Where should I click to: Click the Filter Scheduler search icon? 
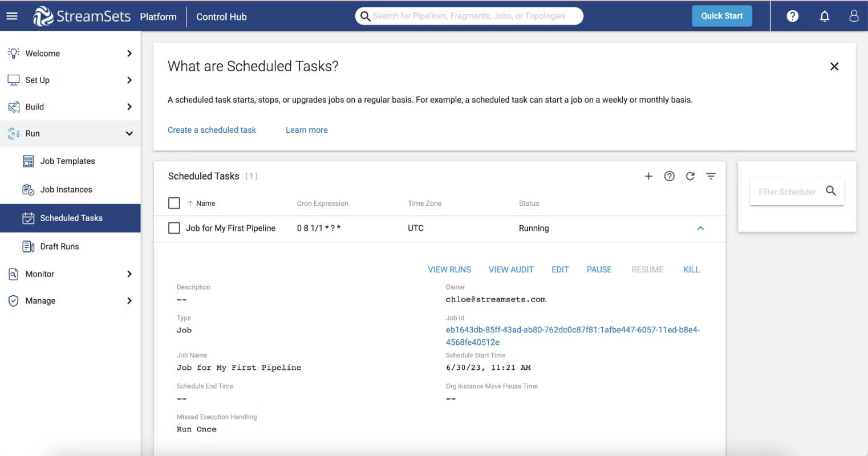click(x=831, y=191)
